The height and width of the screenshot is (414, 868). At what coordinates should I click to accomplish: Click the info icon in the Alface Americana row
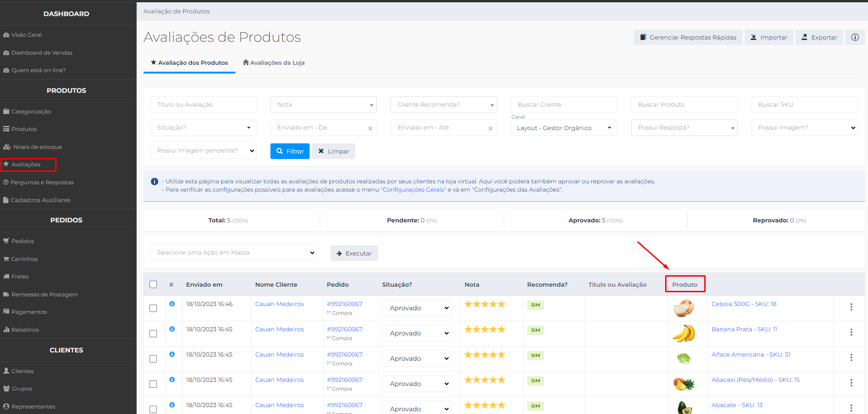tap(172, 354)
